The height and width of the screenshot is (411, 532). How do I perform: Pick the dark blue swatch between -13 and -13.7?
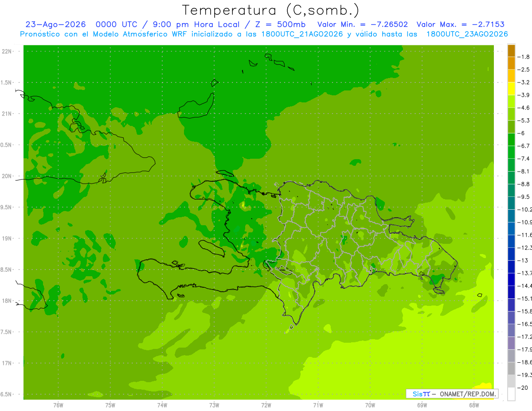point(512,267)
